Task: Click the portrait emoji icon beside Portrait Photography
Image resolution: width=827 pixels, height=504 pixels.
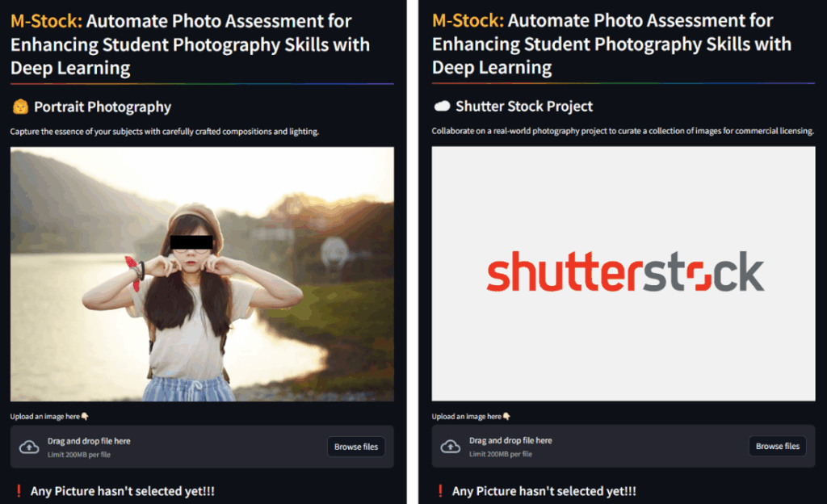Action: pos(20,107)
